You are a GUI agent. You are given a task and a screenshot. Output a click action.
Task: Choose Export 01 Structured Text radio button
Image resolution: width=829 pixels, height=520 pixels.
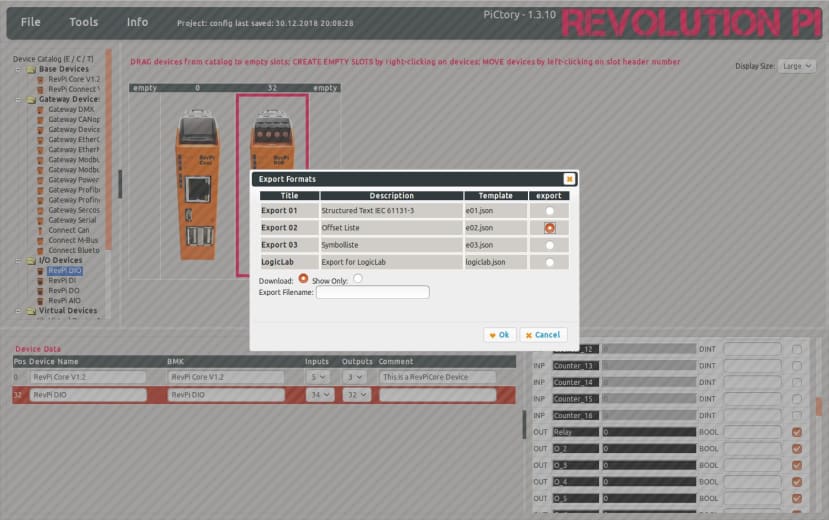[549, 211]
